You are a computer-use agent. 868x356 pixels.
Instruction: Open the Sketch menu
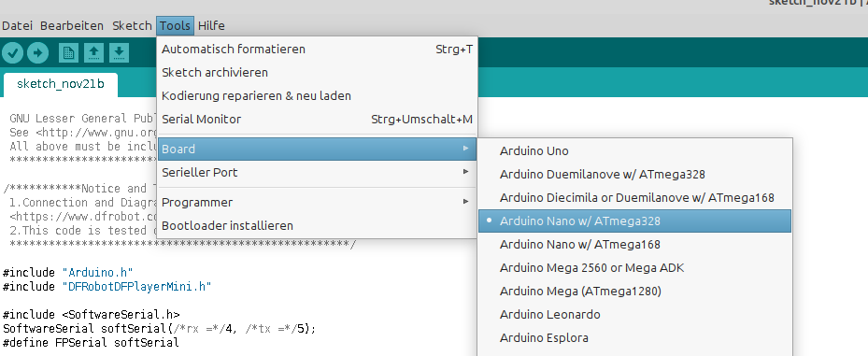[132, 25]
